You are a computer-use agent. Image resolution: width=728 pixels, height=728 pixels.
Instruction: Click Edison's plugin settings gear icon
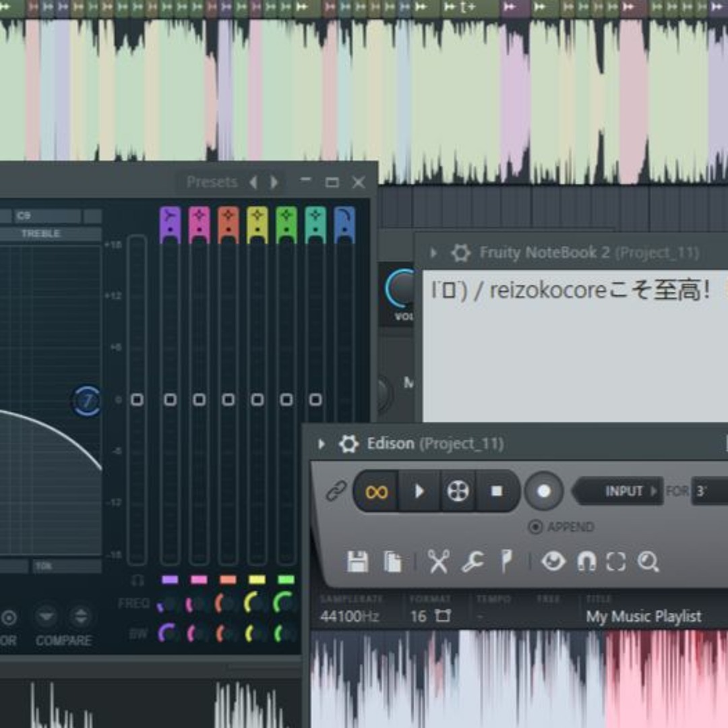click(348, 444)
